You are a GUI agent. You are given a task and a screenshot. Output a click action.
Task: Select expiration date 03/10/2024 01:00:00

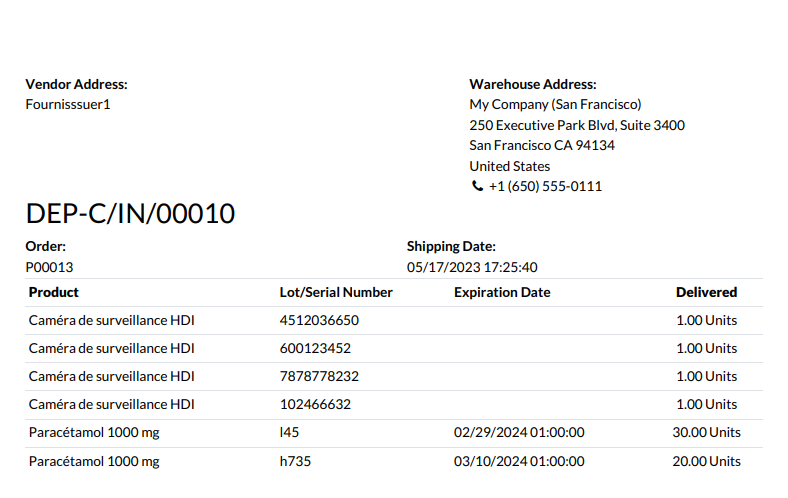519,461
